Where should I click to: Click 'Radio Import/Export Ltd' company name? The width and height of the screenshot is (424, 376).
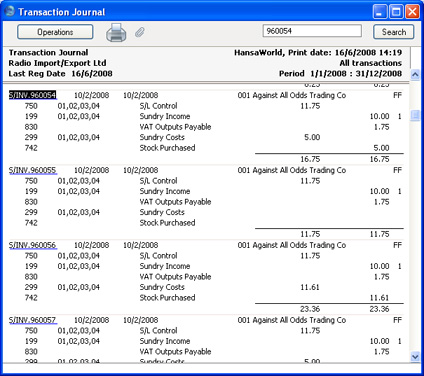[57, 63]
